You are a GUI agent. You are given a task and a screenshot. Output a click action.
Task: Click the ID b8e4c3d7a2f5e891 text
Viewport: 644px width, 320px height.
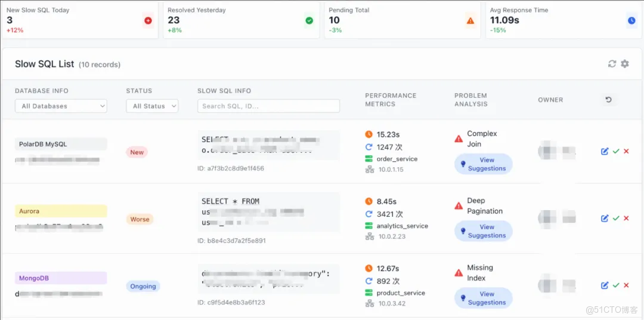[231, 241]
